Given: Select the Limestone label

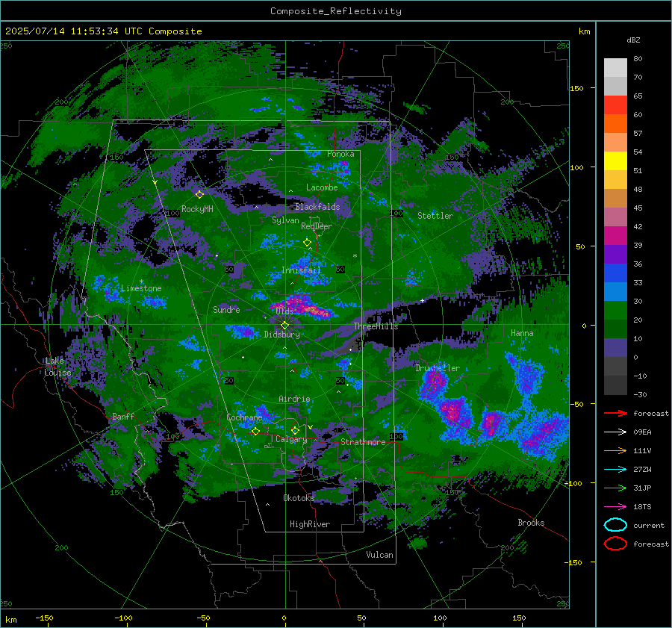Looking at the screenshot, I should (141, 288).
